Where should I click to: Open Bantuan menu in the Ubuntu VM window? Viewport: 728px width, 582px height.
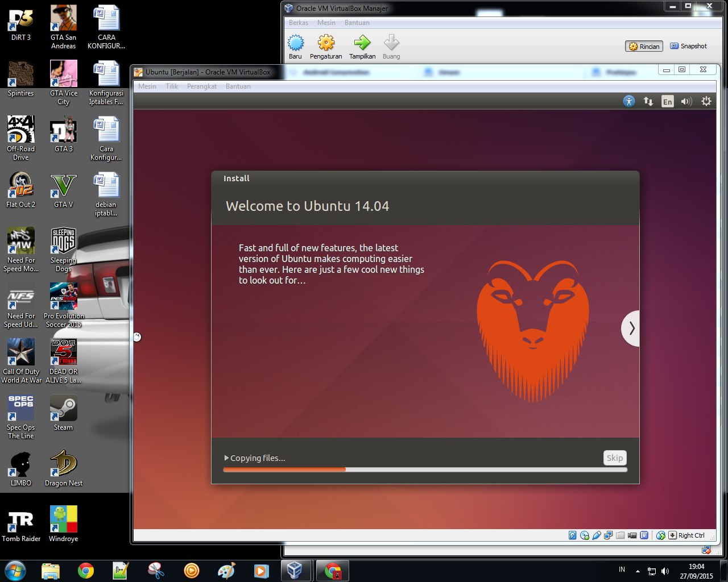(238, 86)
